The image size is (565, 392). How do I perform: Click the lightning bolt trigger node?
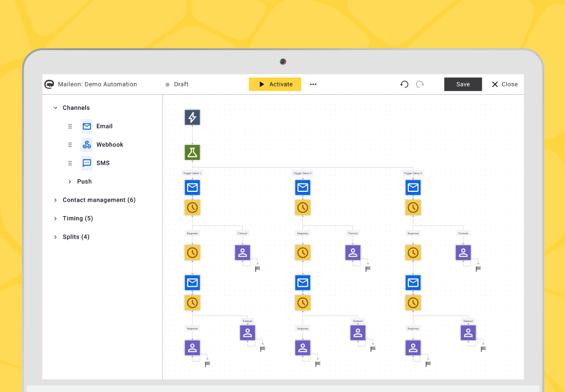192,117
